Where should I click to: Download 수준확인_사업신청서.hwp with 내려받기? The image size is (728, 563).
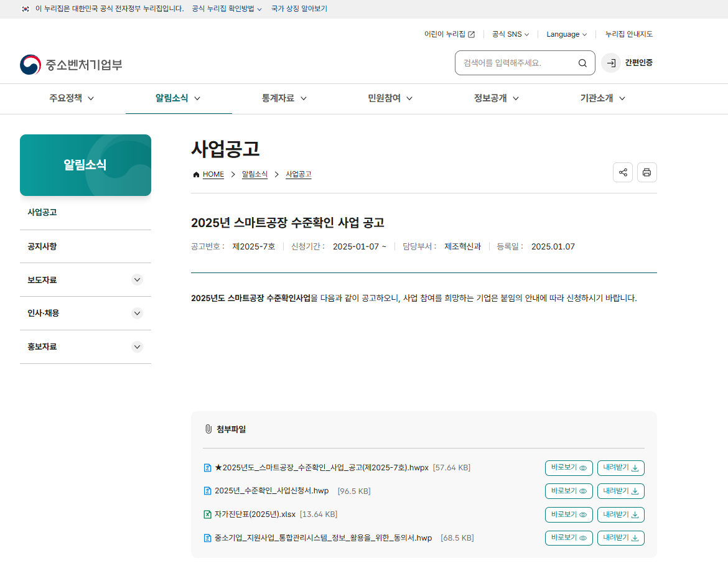coord(621,491)
